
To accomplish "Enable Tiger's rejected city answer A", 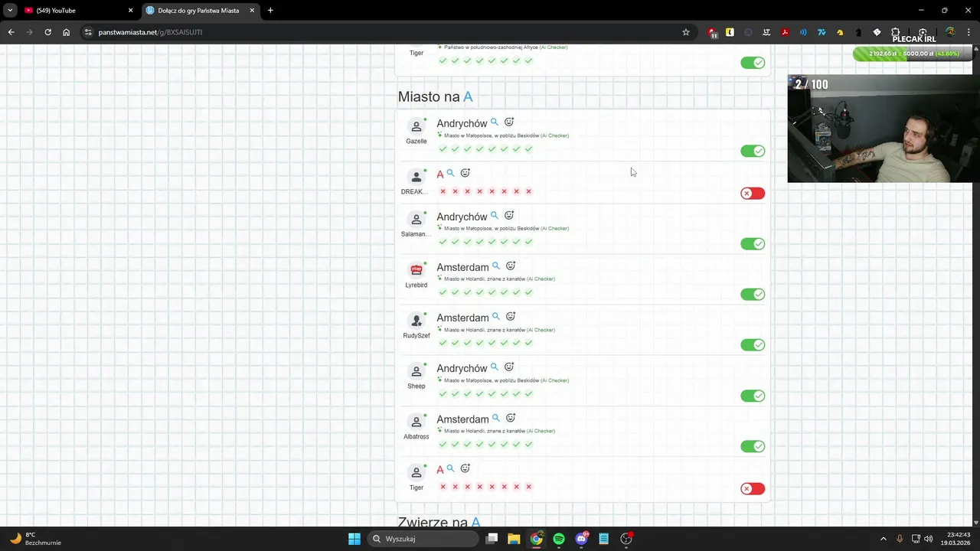I will click(x=753, y=488).
